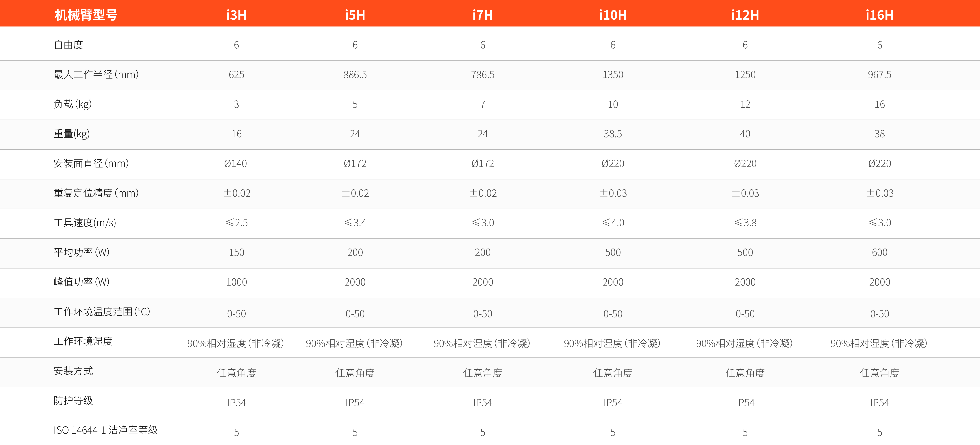Screen dimensions: 980x445
Task: Click the ISO 14644-1 洁净室等级 label
Action: click(x=105, y=430)
